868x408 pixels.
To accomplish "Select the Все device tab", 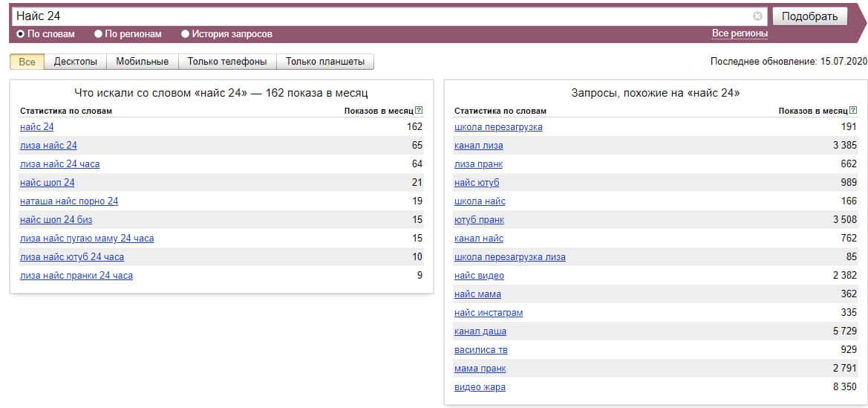I will point(27,62).
